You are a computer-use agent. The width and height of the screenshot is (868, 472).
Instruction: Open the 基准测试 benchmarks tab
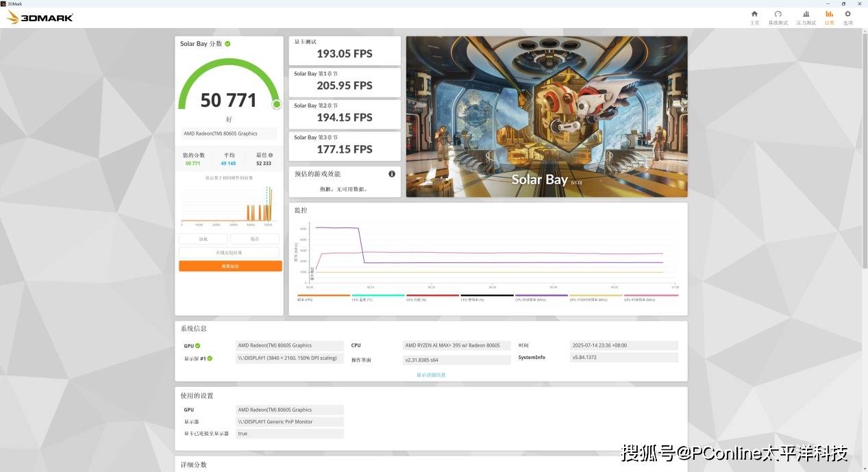point(778,18)
